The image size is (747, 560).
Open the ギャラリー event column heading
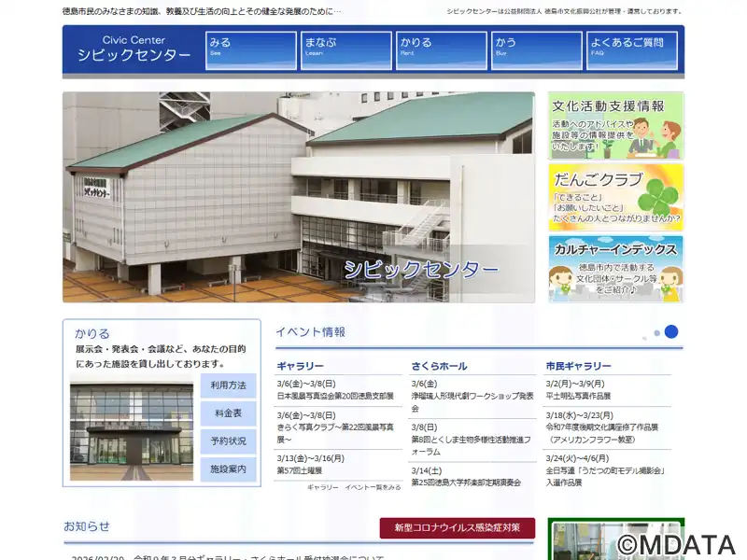click(300, 366)
